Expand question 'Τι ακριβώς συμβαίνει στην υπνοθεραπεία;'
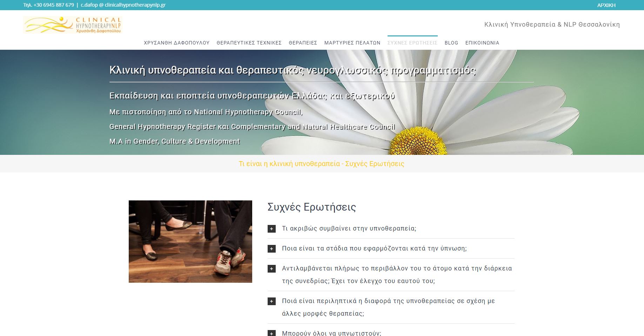The image size is (644, 336). pos(349,228)
